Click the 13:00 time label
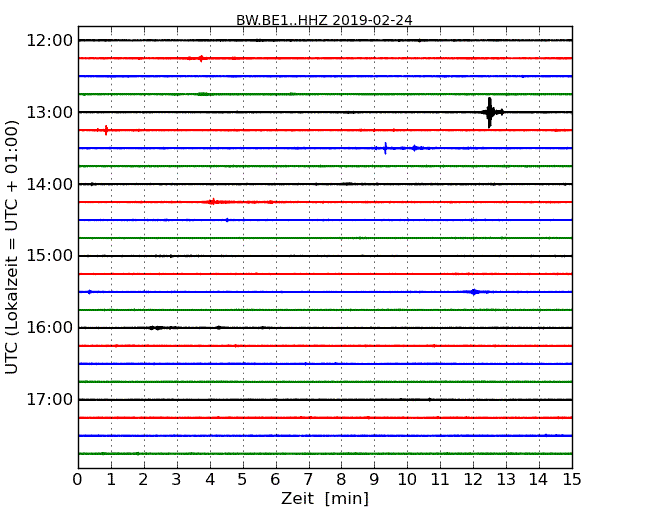The image size is (650, 520). pyautogui.click(x=50, y=112)
